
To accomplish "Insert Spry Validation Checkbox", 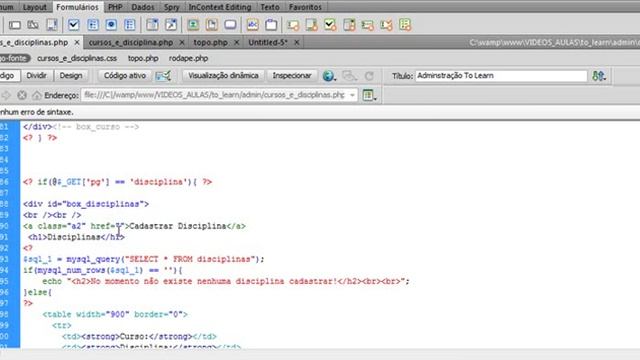I will pos(330,25).
